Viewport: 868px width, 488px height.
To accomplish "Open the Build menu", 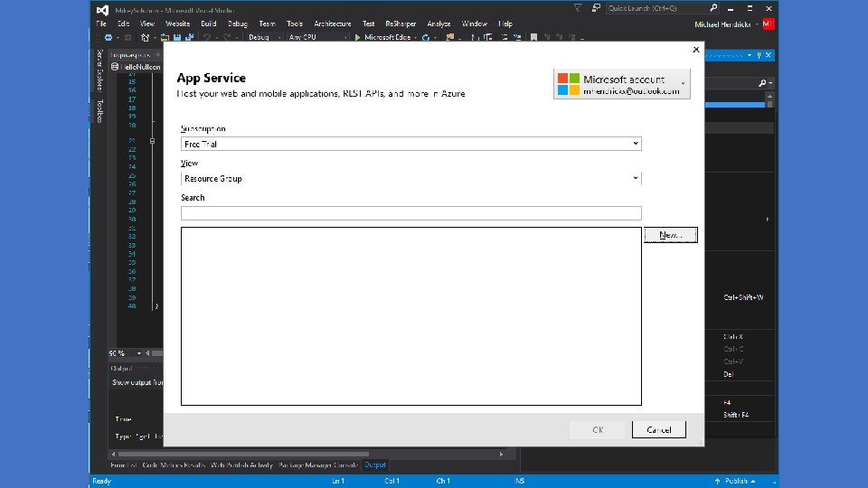I will (209, 23).
